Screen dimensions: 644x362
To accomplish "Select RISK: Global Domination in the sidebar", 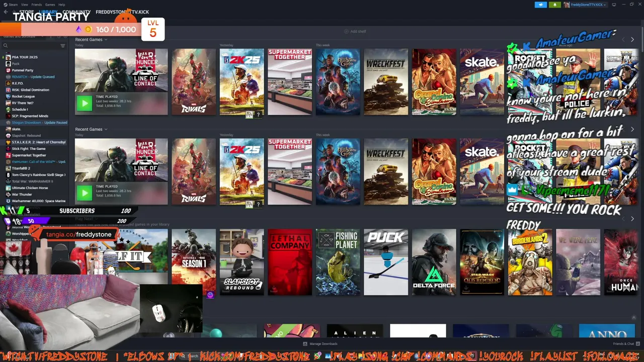I will click(31, 90).
